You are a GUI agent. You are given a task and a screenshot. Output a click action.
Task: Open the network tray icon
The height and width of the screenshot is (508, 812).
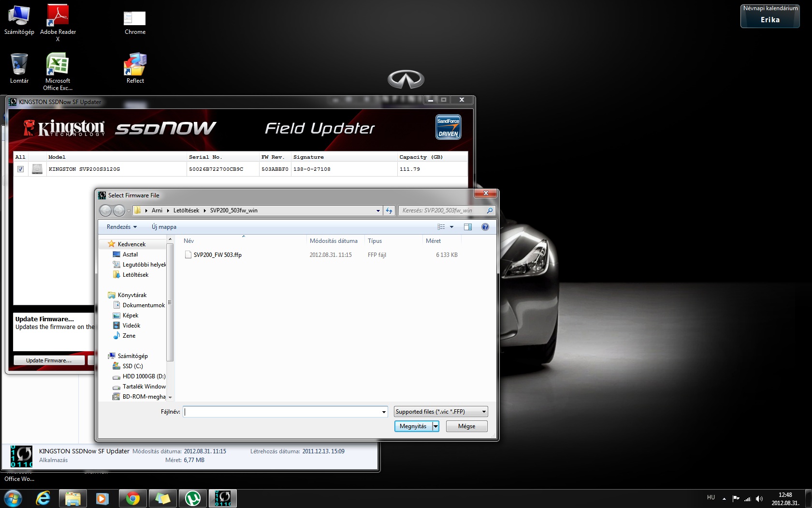tap(747, 498)
